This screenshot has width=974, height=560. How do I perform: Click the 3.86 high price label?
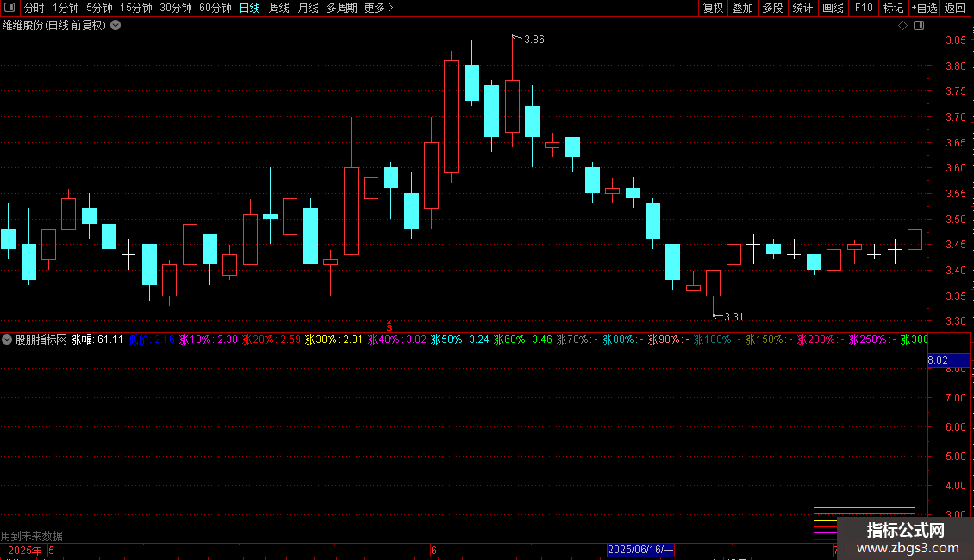534,40
